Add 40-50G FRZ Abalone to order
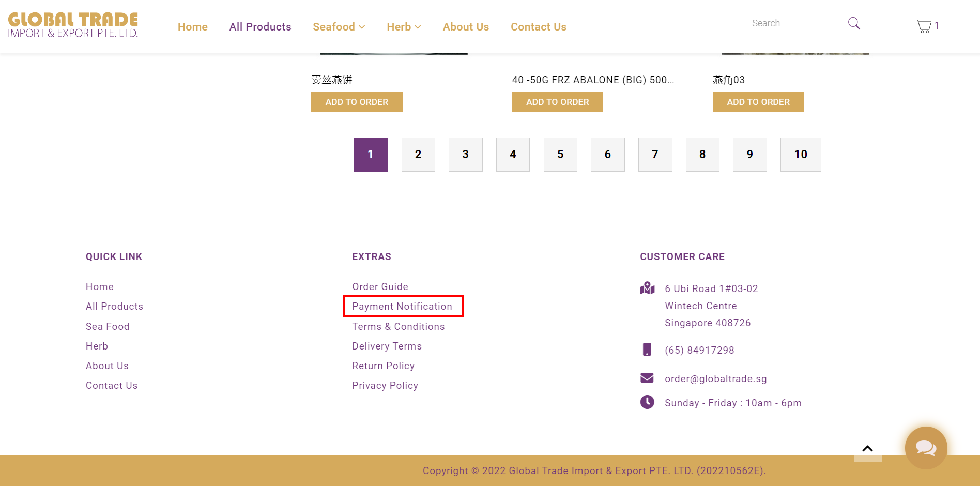The image size is (980, 486). [557, 102]
